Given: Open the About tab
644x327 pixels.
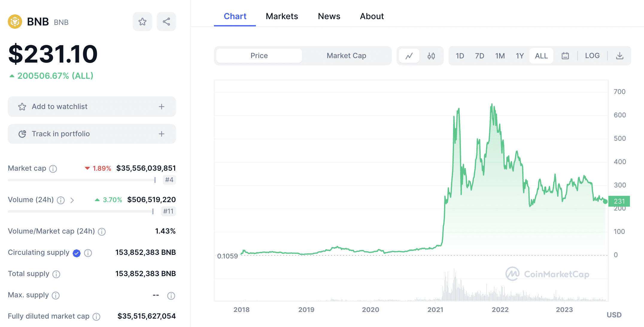Looking at the screenshot, I should pos(372,16).
